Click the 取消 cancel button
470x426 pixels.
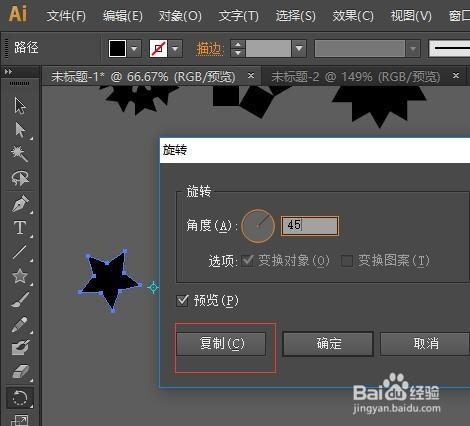[x=425, y=344]
